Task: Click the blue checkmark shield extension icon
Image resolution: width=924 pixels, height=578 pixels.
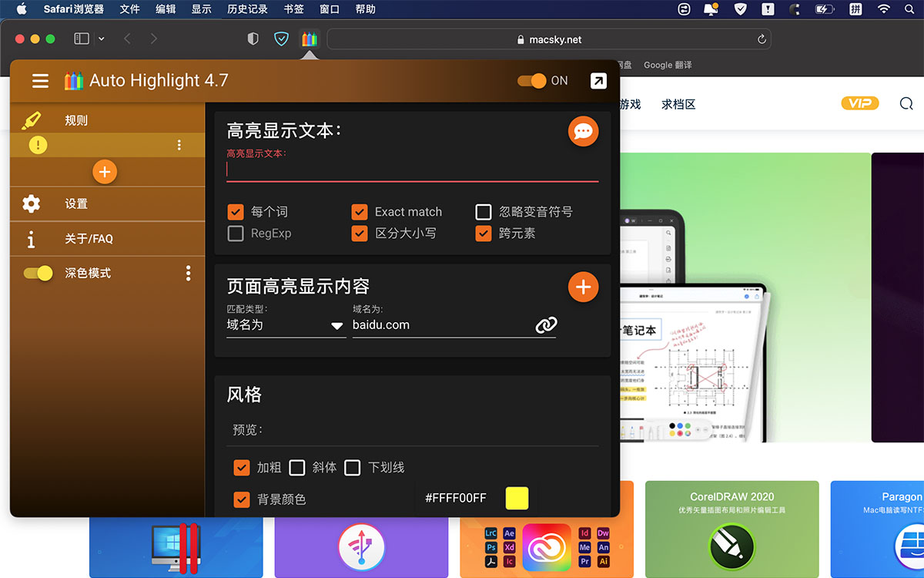Action: (282, 39)
